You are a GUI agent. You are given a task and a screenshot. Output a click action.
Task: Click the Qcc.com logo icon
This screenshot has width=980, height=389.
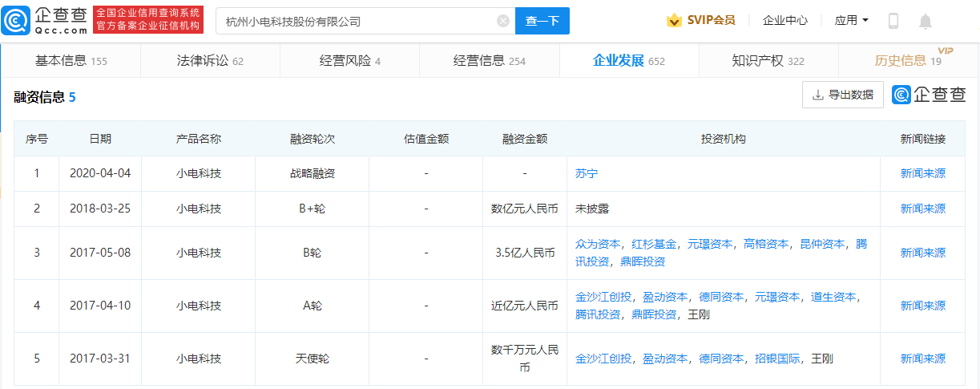coord(16,21)
